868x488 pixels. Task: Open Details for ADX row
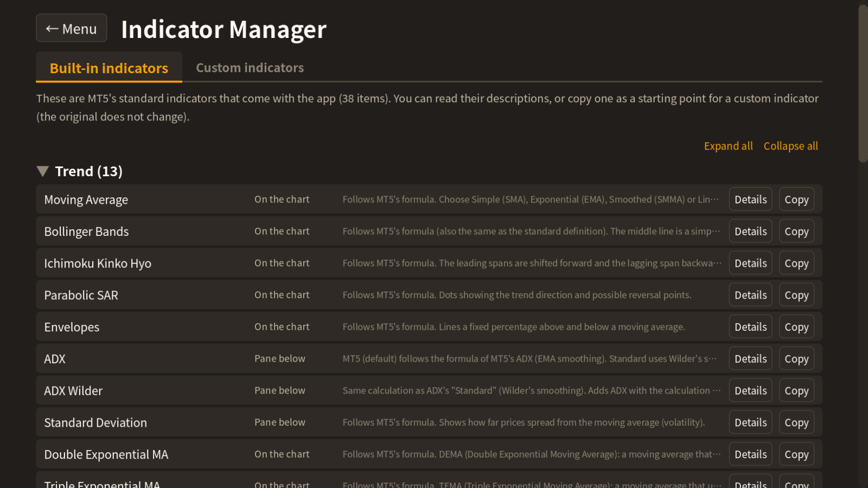[x=750, y=359]
